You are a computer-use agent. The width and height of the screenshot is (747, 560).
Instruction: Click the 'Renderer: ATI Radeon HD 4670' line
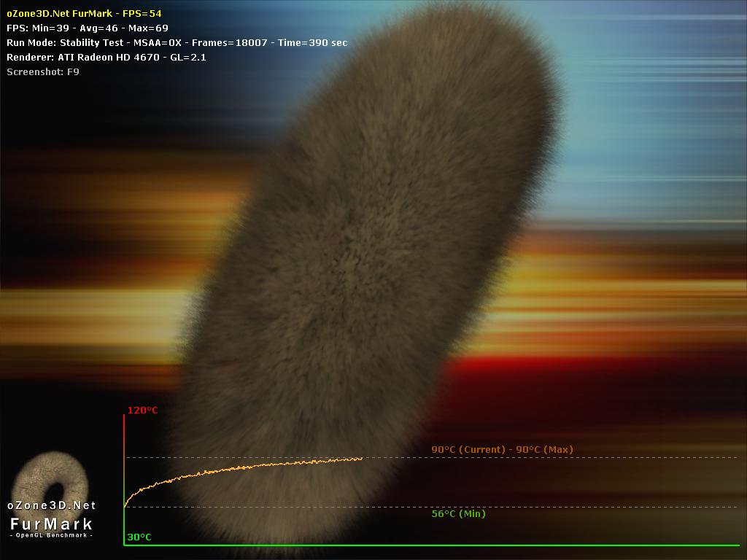(107, 57)
